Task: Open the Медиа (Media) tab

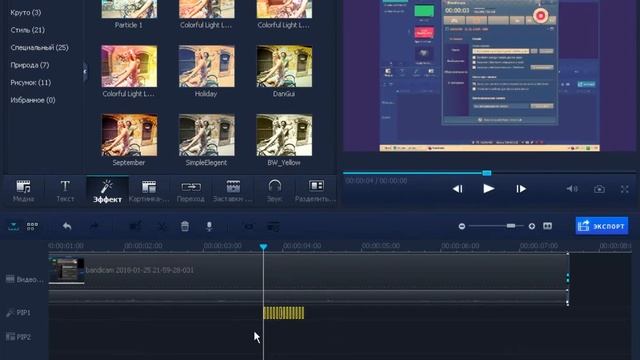Action: pyautogui.click(x=23, y=191)
